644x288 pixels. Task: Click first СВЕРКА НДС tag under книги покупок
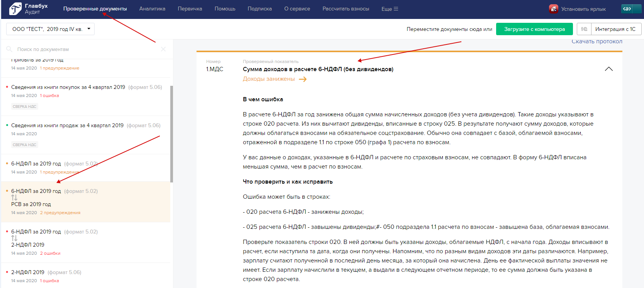point(24,106)
